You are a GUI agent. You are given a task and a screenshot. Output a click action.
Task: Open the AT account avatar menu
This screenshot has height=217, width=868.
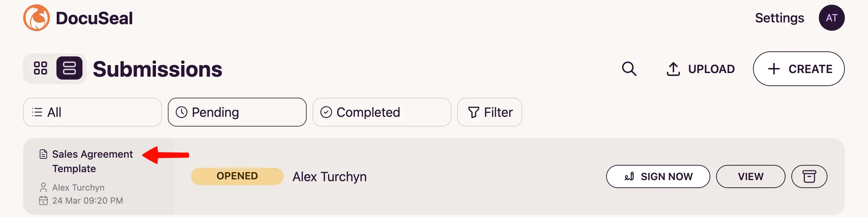[832, 17]
